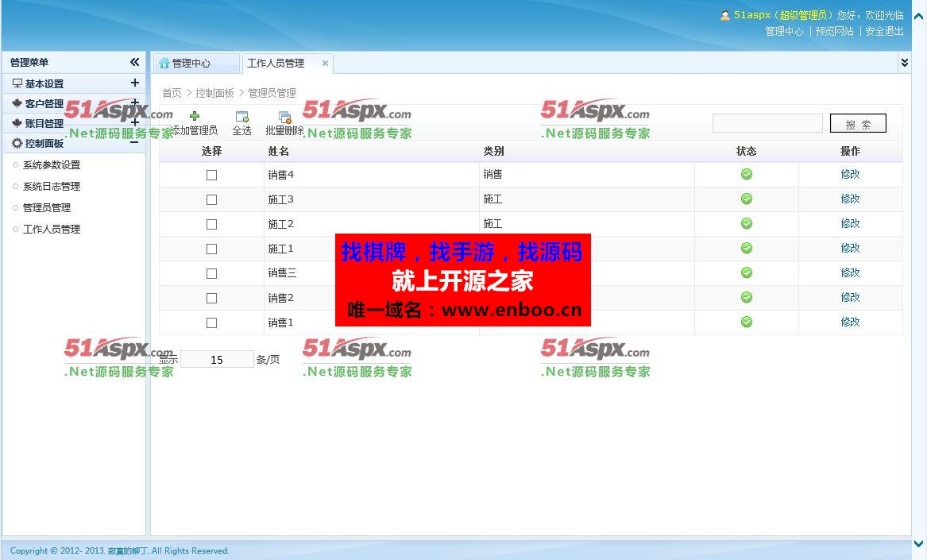927x560 pixels.
Task: Click 修改 link for 销售1
Action: (x=850, y=322)
